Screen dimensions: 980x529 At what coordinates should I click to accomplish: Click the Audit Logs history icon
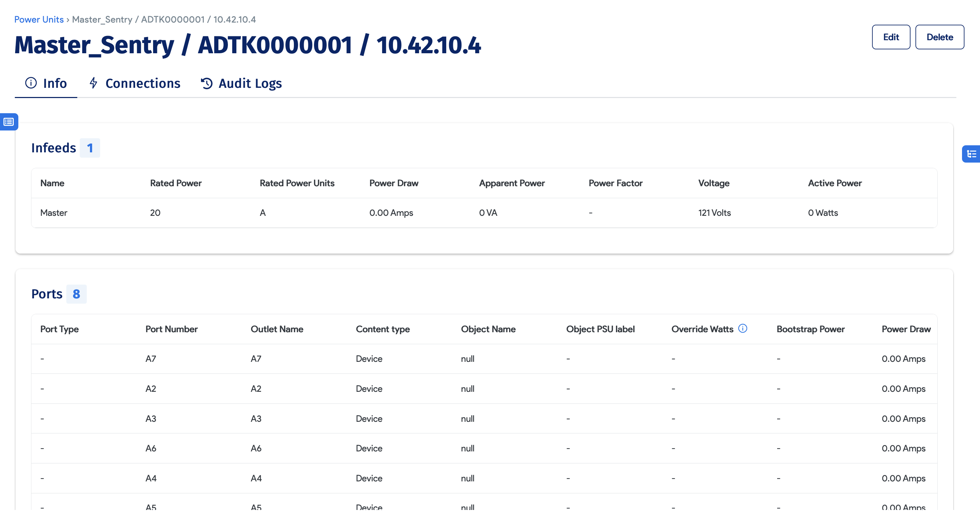click(x=207, y=83)
